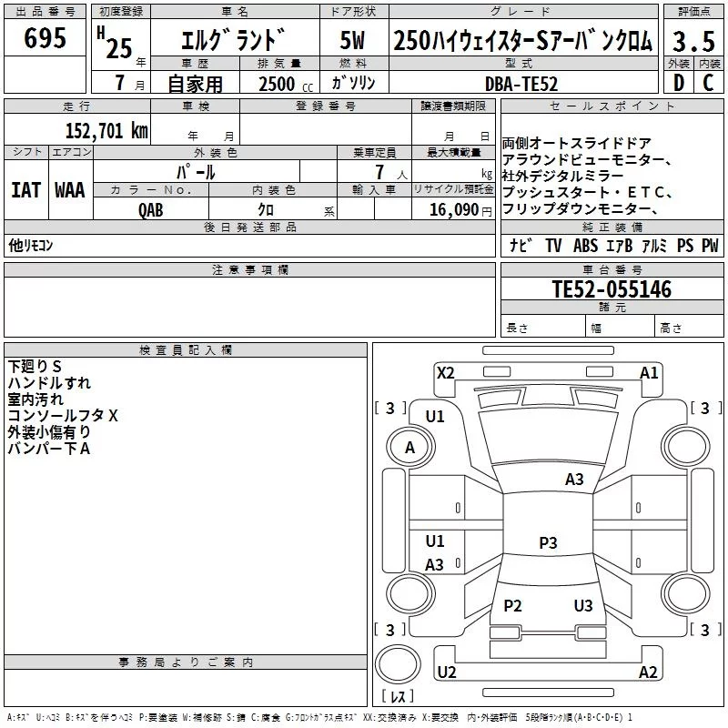Click the lot number 695

coord(45,38)
